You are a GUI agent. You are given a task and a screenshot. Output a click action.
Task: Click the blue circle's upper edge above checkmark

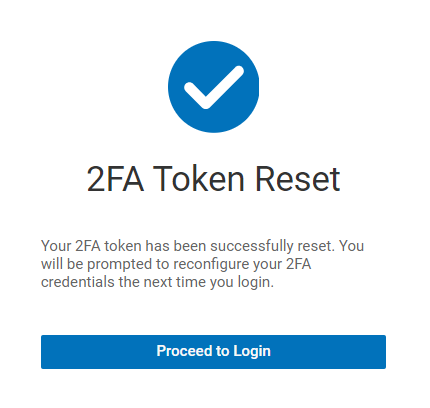pyautogui.click(x=213, y=45)
